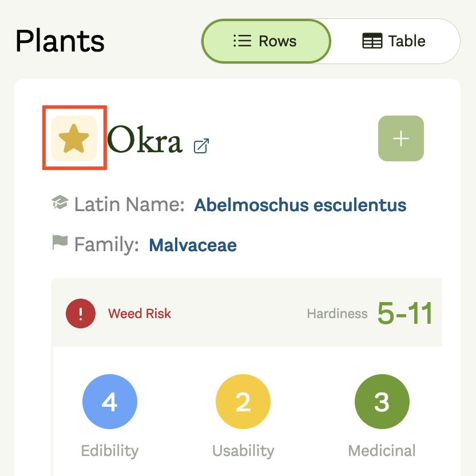Click the Hardiness 5-11 value
The width and height of the screenshot is (476, 476).
pyautogui.click(x=405, y=314)
